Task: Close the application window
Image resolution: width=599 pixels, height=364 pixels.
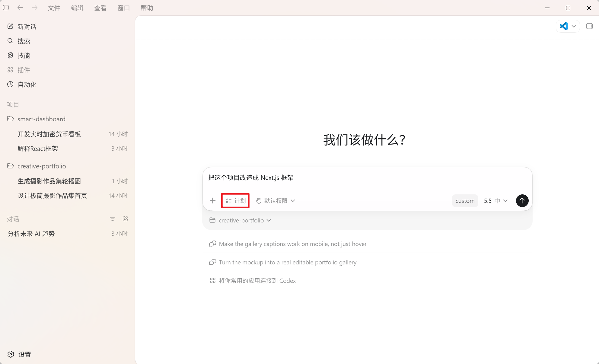Action: point(589,8)
